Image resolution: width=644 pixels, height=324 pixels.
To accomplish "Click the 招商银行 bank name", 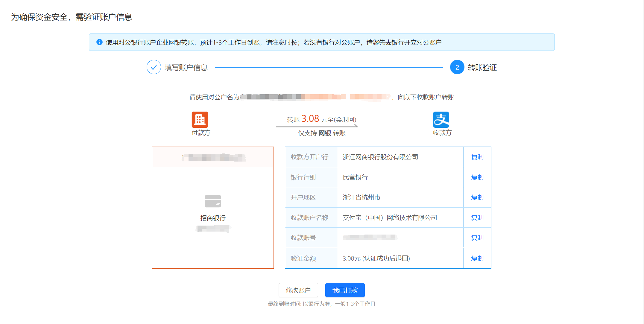I will pyautogui.click(x=213, y=218).
